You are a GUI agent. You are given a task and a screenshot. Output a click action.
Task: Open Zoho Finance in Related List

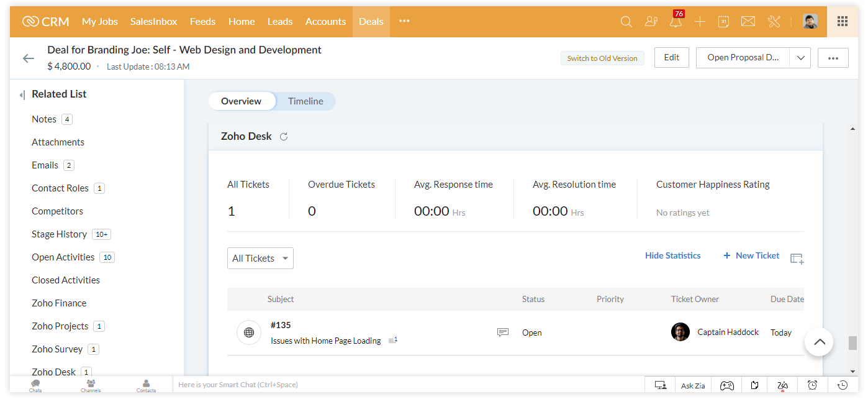tap(59, 303)
